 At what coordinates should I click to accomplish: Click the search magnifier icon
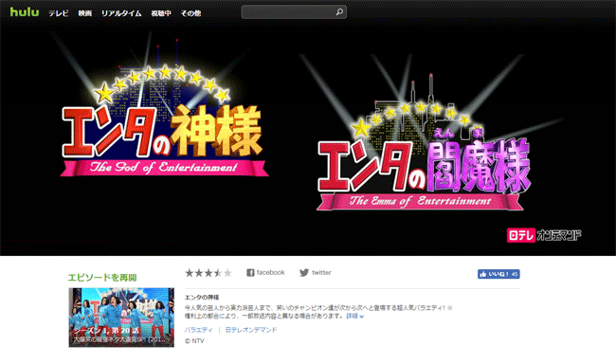point(339,12)
